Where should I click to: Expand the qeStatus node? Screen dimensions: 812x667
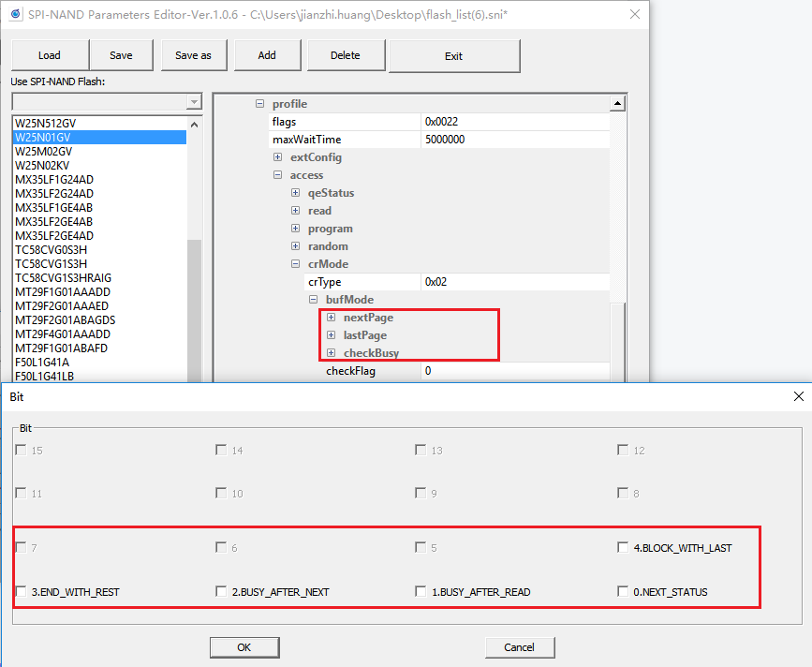(296, 193)
